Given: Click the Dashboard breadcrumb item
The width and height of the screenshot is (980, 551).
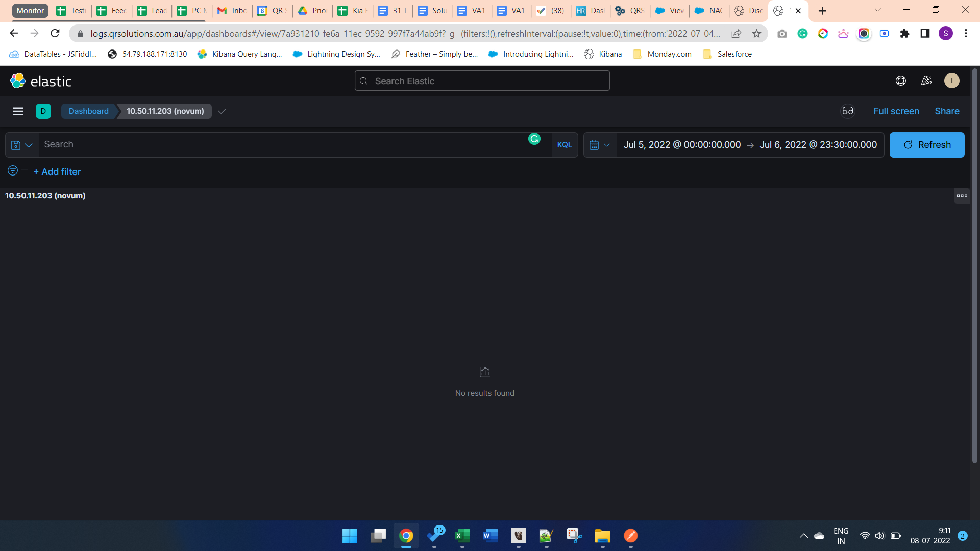Looking at the screenshot, I should 89,111.
